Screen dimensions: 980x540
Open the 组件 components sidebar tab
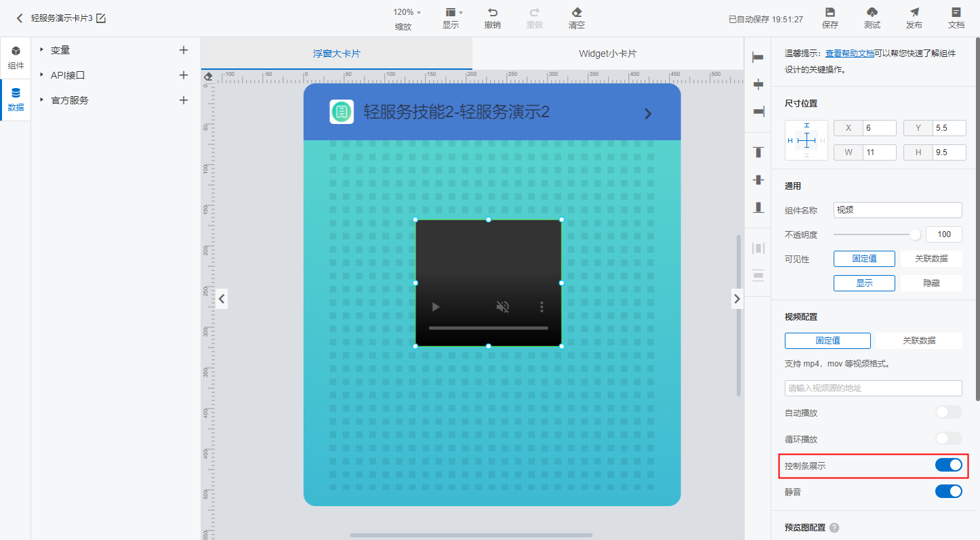tap(16, 58)
